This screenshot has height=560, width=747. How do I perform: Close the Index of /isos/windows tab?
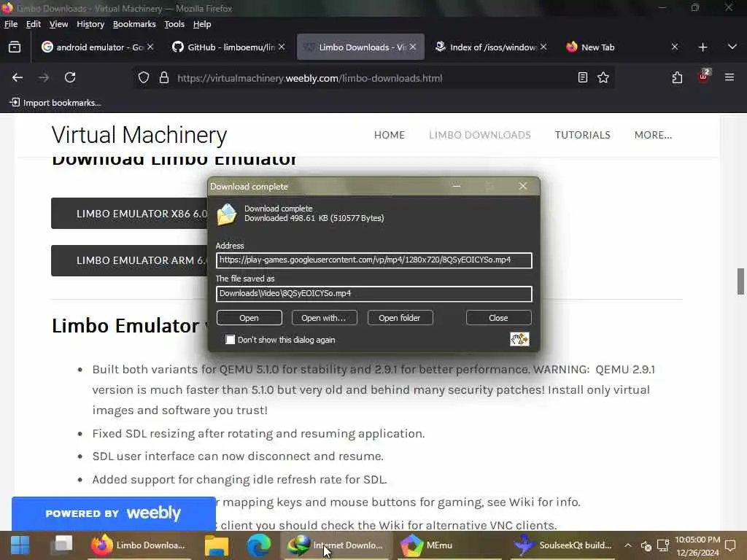pos(543,47)
